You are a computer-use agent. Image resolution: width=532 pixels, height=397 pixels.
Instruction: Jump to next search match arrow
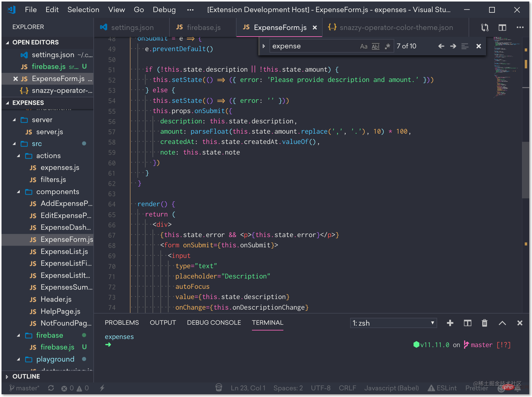tap(453, 46)
